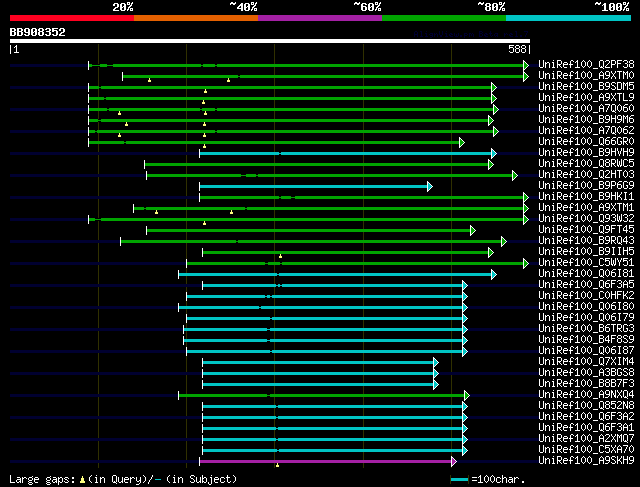Click the cyan =100char scale bar legend
This screenshot has width=640, height=487.
pos(460,479)
